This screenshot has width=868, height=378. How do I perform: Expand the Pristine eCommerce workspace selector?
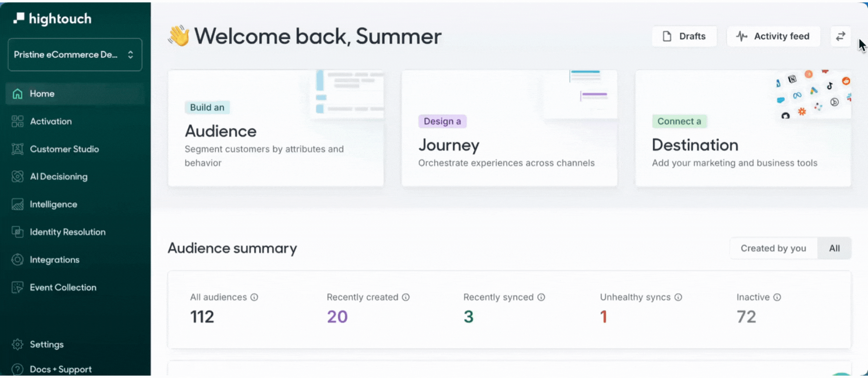(x=75, y=55)
